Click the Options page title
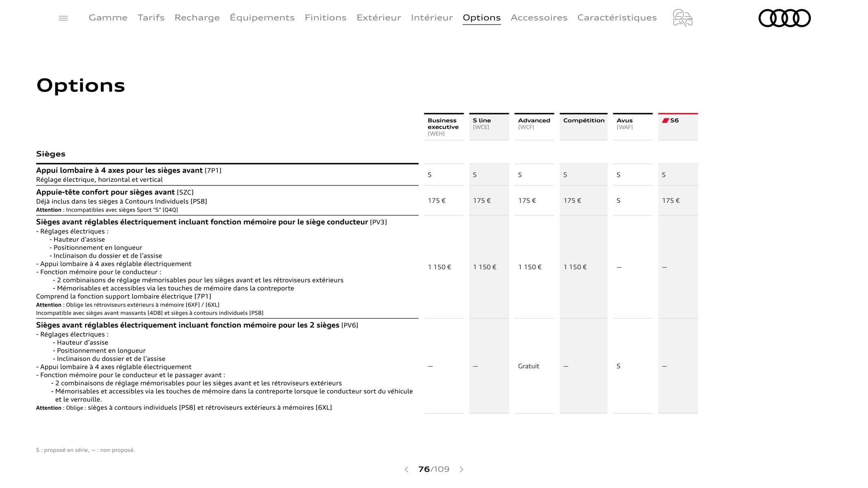The width and height of the screenshot is (868, 488). click(x=81, y=86)
